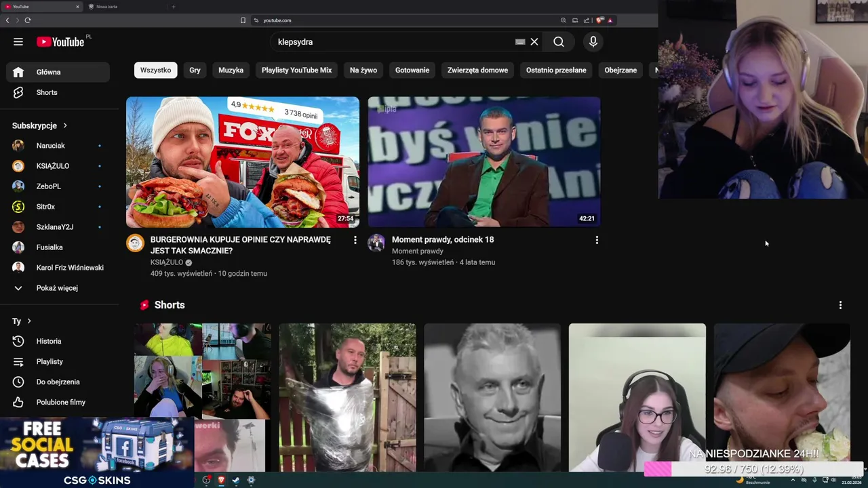Open options menu for Burgerownia video
This screenshot has height=488, width=868.
355,240
